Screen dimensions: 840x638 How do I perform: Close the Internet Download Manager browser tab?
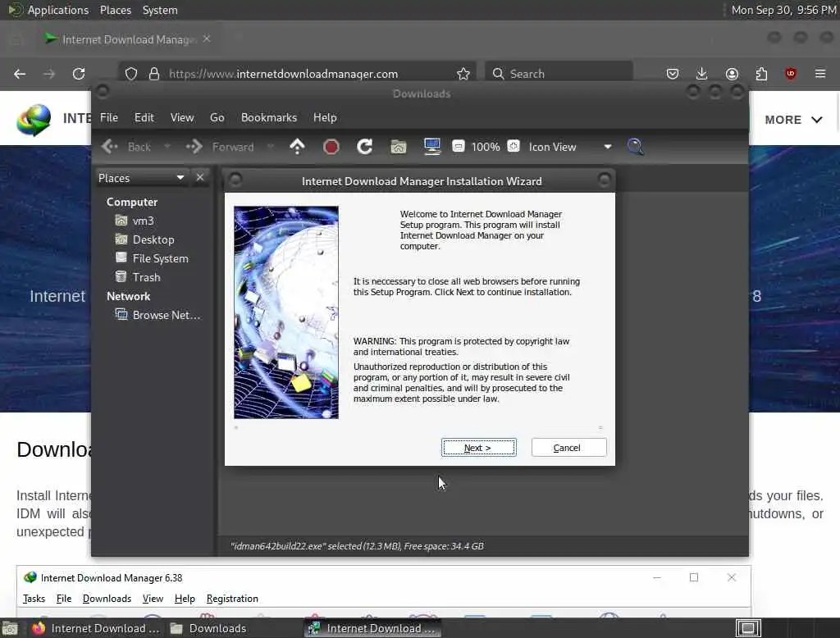pos(207,39)
